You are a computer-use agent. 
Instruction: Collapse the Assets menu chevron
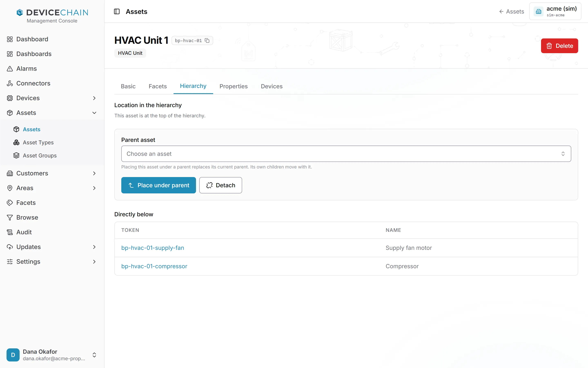(94, 113)
